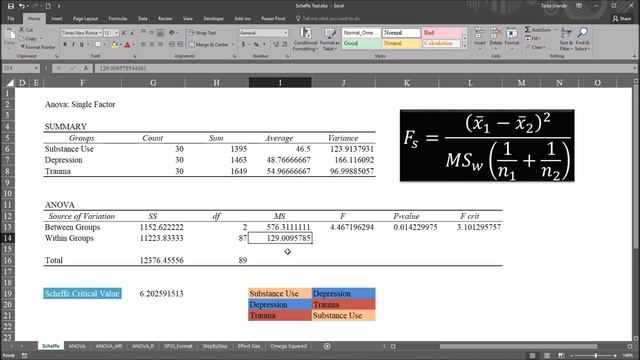Open the General number format dropdown
Screen dimensions: 640x360
pyautogui.click(x=285, y=33)
